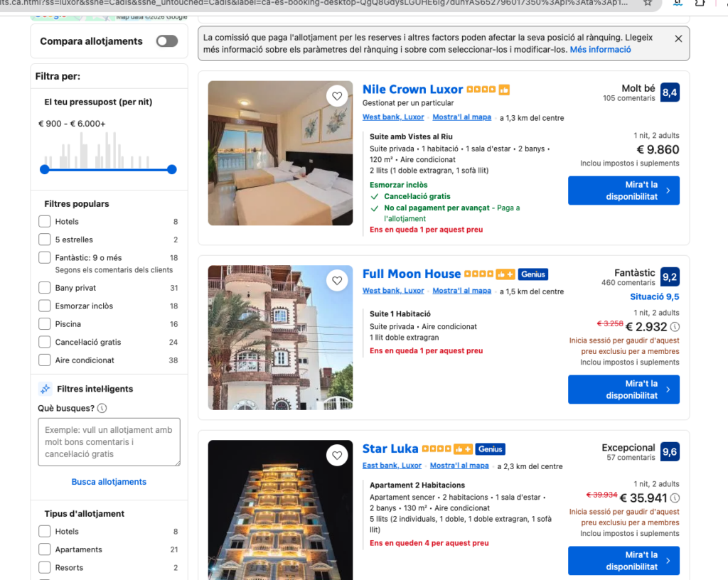728x580 pixels.
Task: Click Nile Crown Luxor star rating icons
Action: (481, 89)
